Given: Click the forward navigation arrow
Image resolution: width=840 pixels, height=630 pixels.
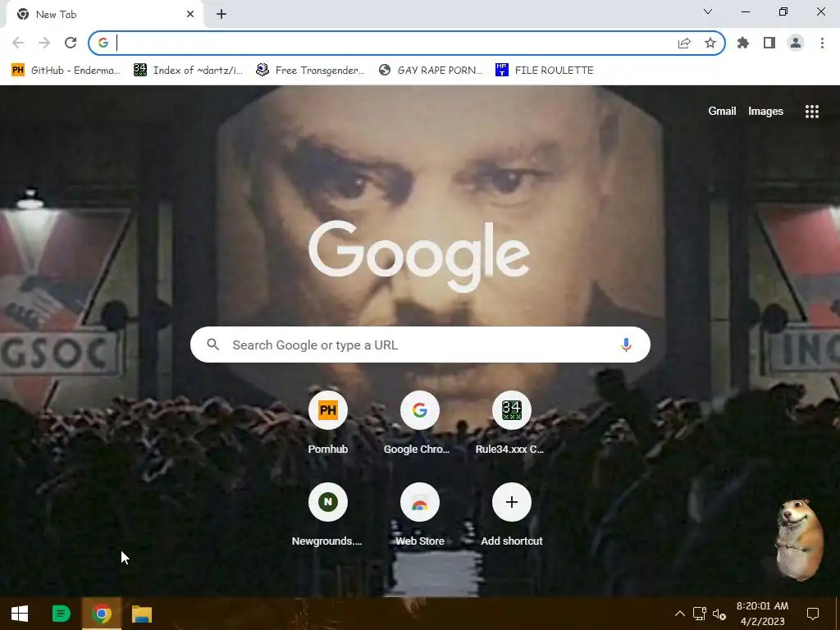Looking at the screenshot, I should pyautogui.click(x=44, y=43).
